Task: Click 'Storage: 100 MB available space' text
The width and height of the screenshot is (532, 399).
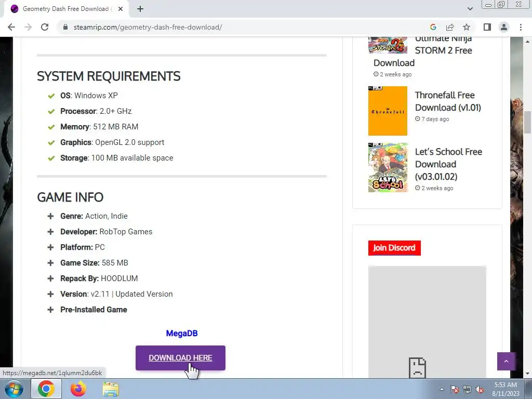Action: tap(117, 158)
